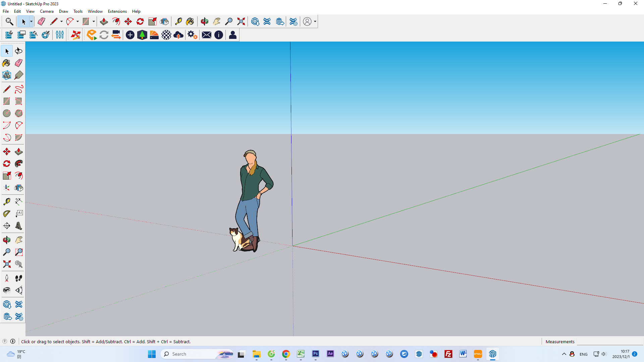This screenshot has width=644, height=362.
Task: Choose the 2 Point Arc tool in left toolbar
Action: tap(19, 125)
